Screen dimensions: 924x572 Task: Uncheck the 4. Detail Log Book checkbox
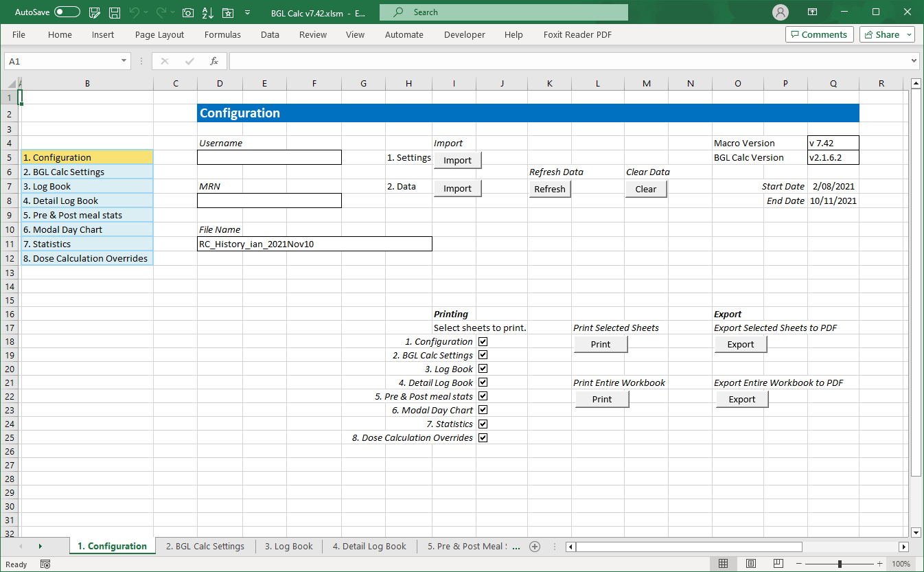[x=483, y=382]
